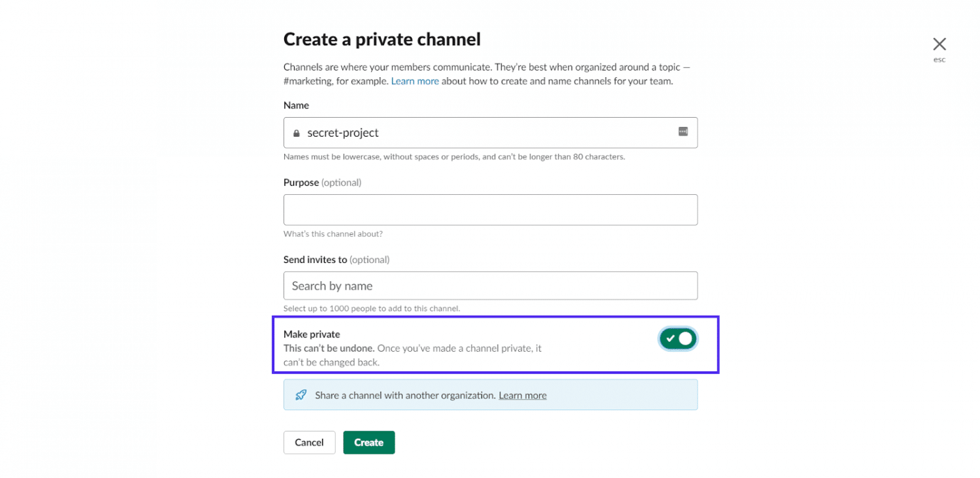Click the lock symbol preceding secret-project
This screenshot has height=478, width=980.
297,133
